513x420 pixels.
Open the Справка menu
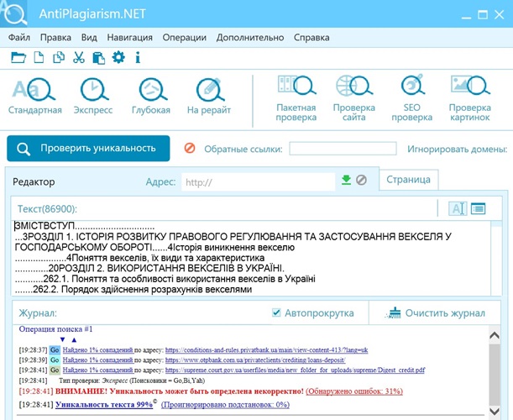[x=311, y=37]
